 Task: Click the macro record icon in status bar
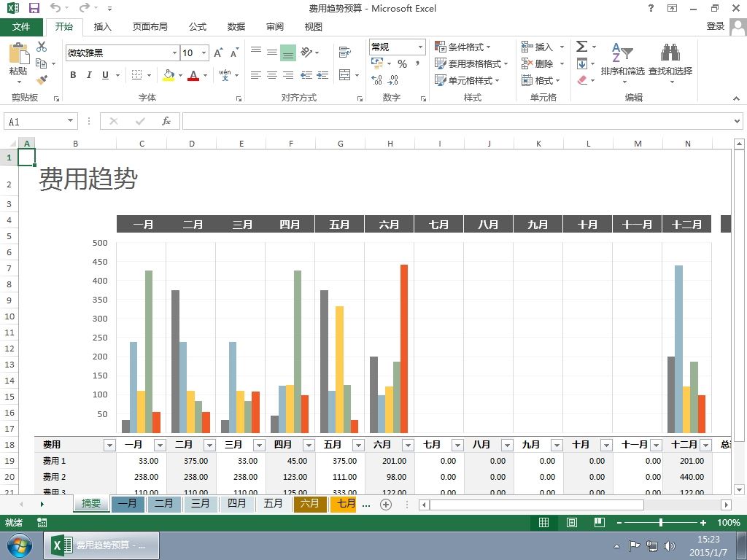(42, 523)
